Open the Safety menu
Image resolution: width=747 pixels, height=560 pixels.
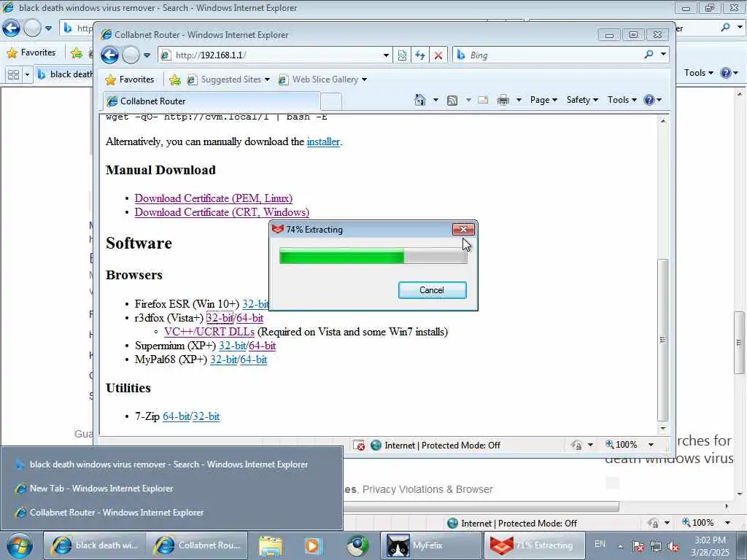(x=581, y=100)
